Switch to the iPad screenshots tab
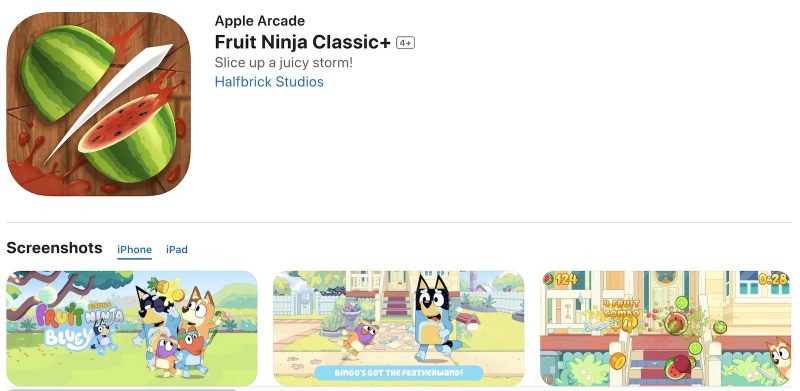800x391 pixels. click(177, 250)
